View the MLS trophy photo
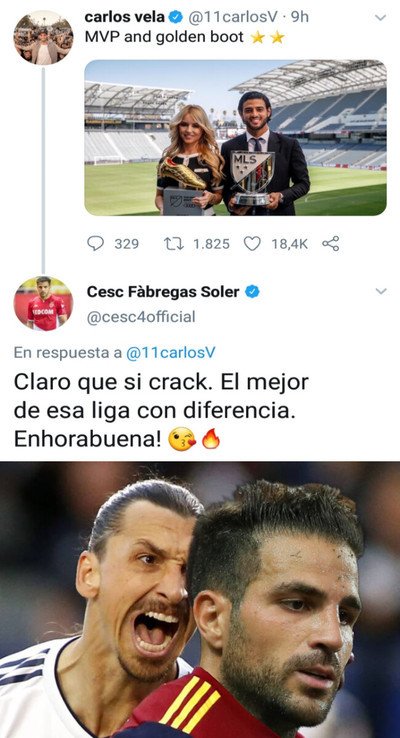 point(235,137)
